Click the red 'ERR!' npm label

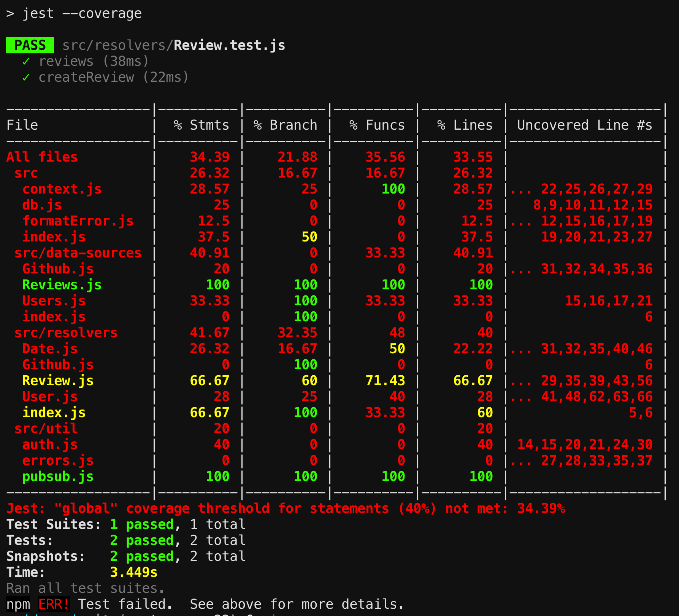(54, 604)
